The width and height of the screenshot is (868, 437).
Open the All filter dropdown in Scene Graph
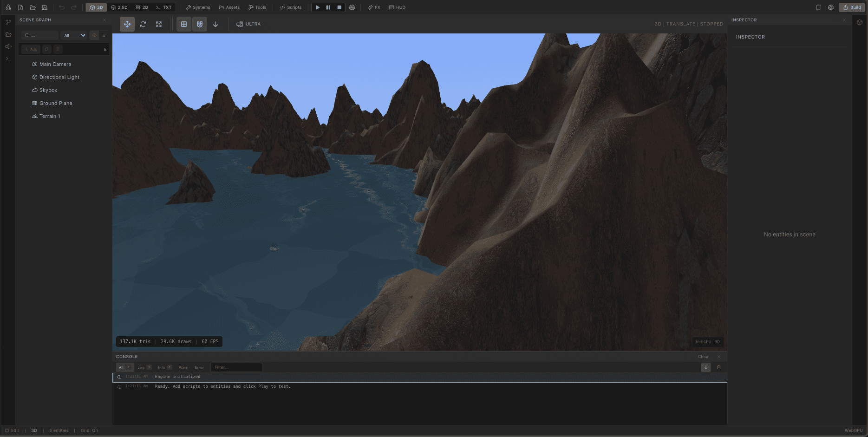pos(74,35)
